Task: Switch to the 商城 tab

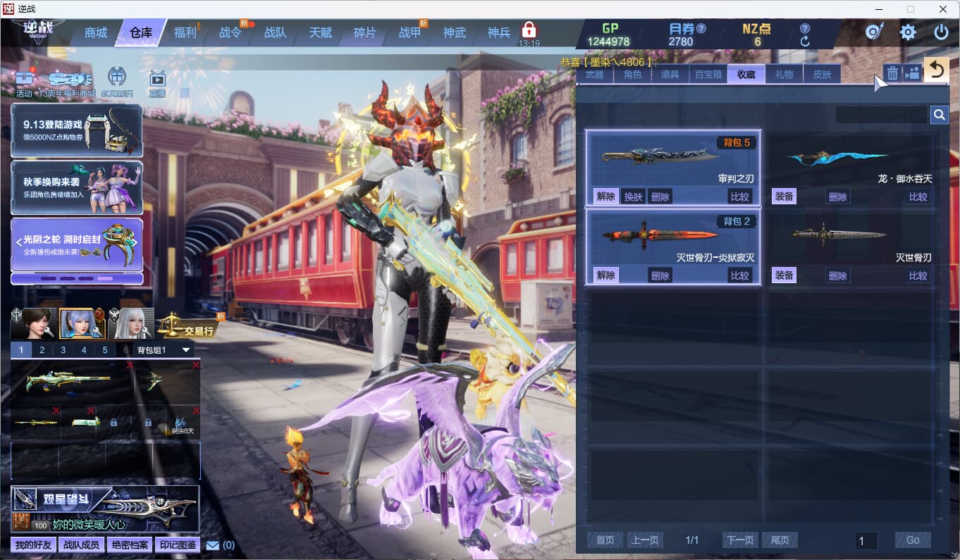Action: [x=96, y=33]
